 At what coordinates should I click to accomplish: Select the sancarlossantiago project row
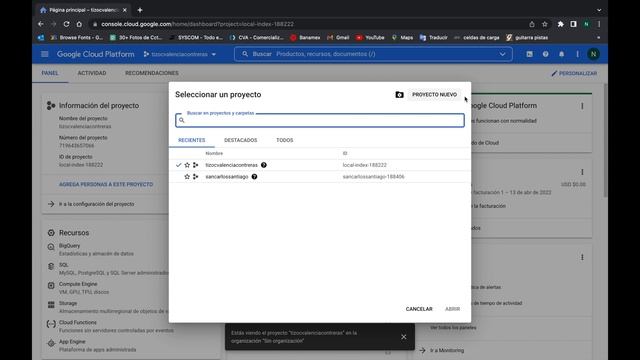[x=320, y=177]
